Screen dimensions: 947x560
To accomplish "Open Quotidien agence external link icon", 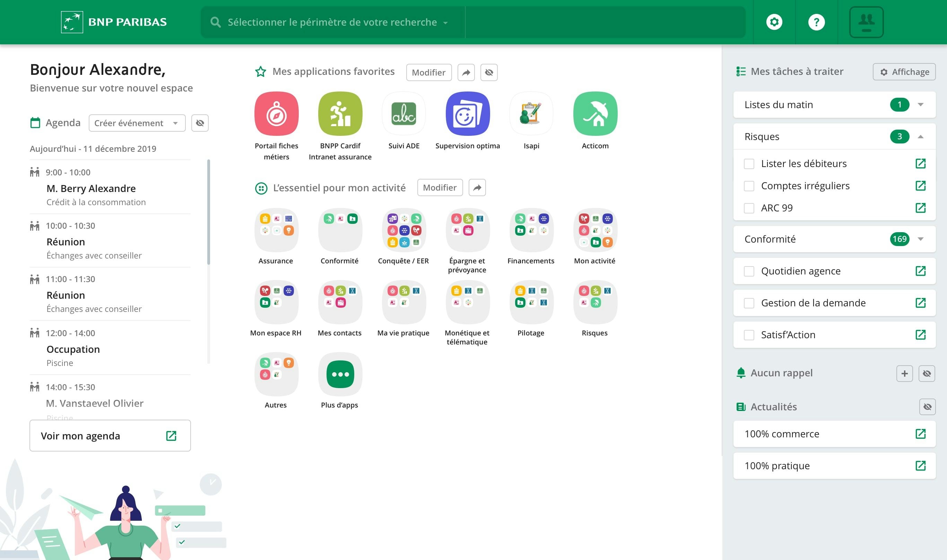I will tap(920, 271).
